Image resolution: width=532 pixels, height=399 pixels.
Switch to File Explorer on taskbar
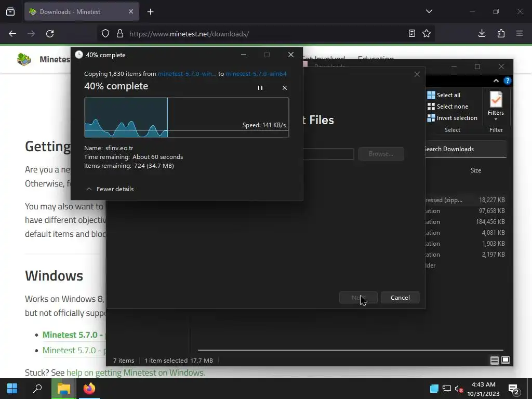(x=63, y=389)
